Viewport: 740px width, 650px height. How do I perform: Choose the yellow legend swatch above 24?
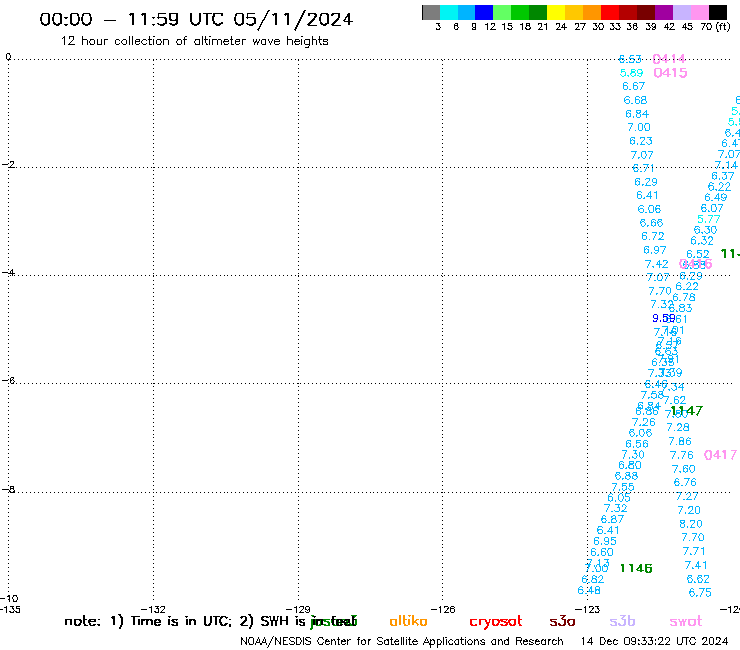pyautogui.click(x=556, y=12)
